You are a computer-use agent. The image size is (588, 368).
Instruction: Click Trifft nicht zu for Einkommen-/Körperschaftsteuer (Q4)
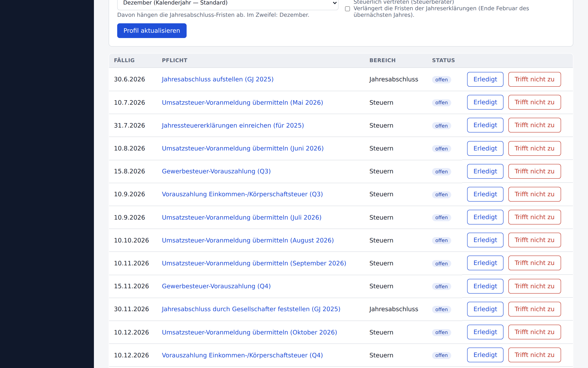coord(534,355)
